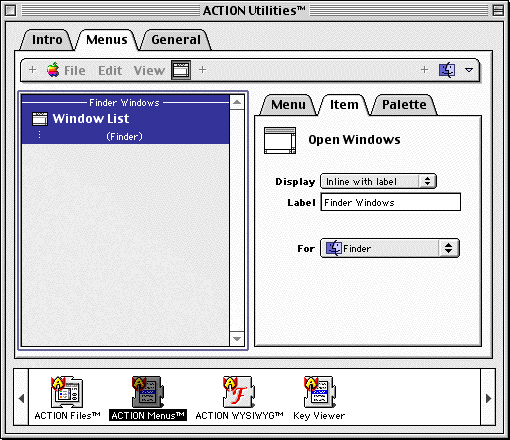Open the Key Viewer icon
This screenshot has height=440, width=510.
319,392
